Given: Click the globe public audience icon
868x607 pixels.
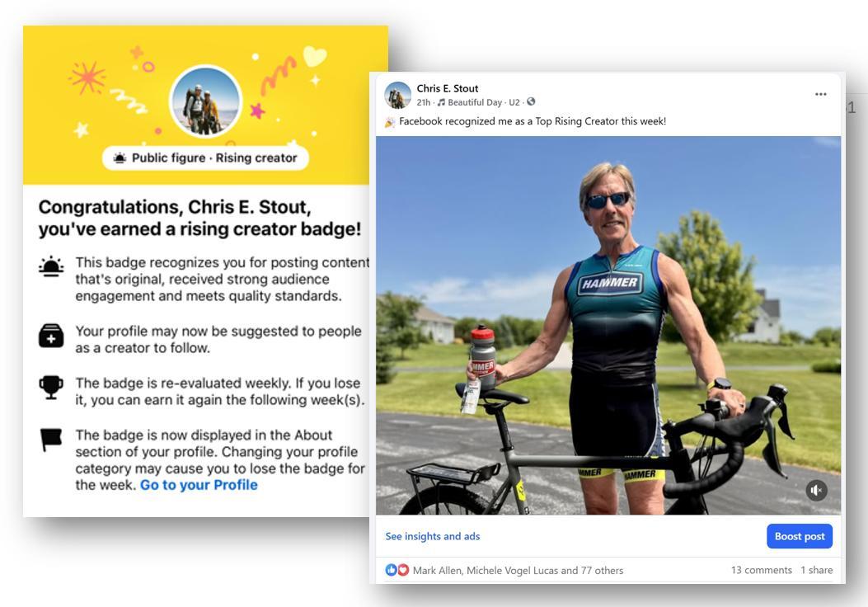Looking at the screenshot, I should (x=531, y=102).
